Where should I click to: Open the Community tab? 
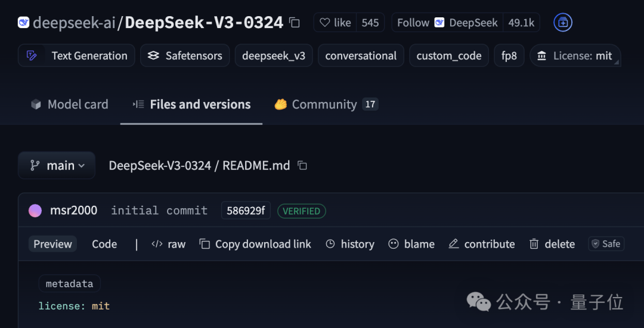(326, 104)
